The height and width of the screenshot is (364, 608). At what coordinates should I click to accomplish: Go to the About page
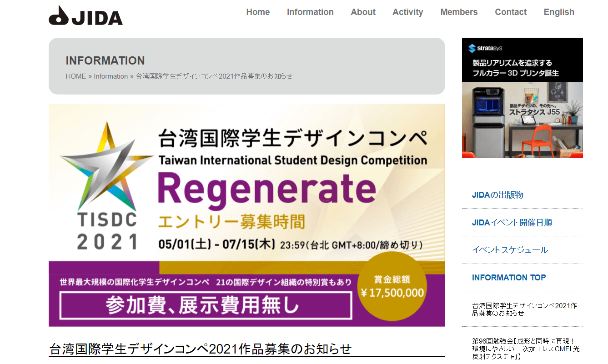coord(363,12)
